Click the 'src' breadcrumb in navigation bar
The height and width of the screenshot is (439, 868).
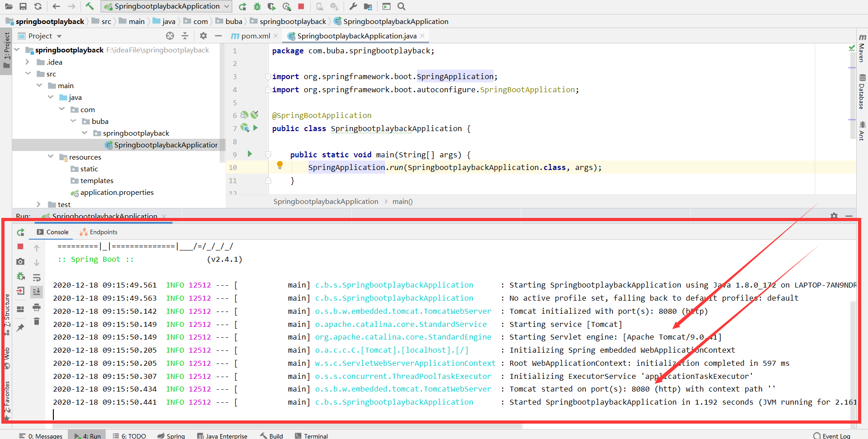106,21
